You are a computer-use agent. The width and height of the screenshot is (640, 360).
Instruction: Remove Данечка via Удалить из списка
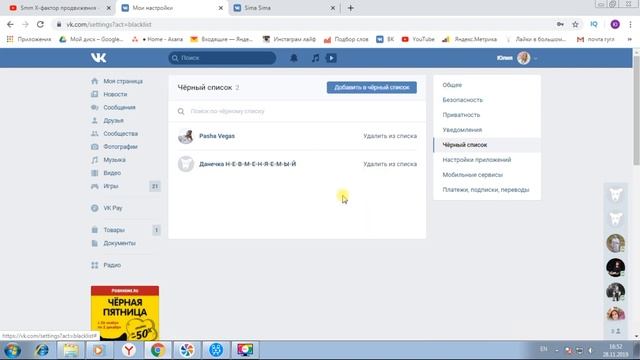(x=390, y=164)
